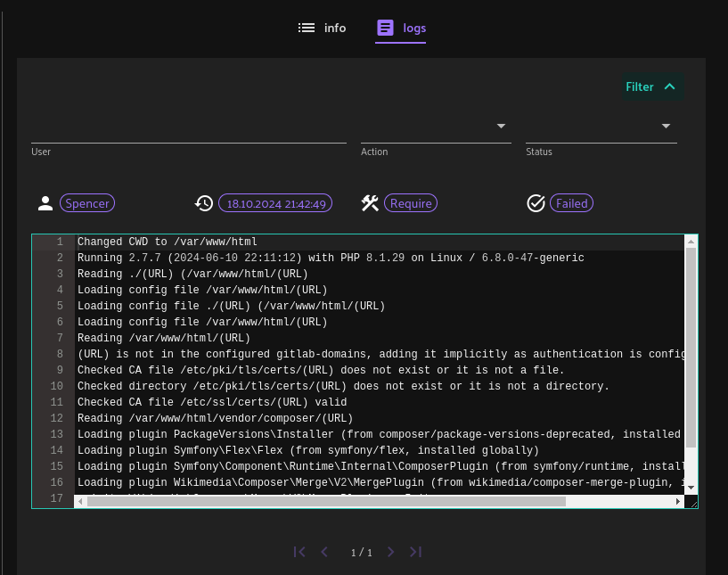Click the Filter chevron-up icon
Viewport: 728px width, 575px height.
[669, 86]
